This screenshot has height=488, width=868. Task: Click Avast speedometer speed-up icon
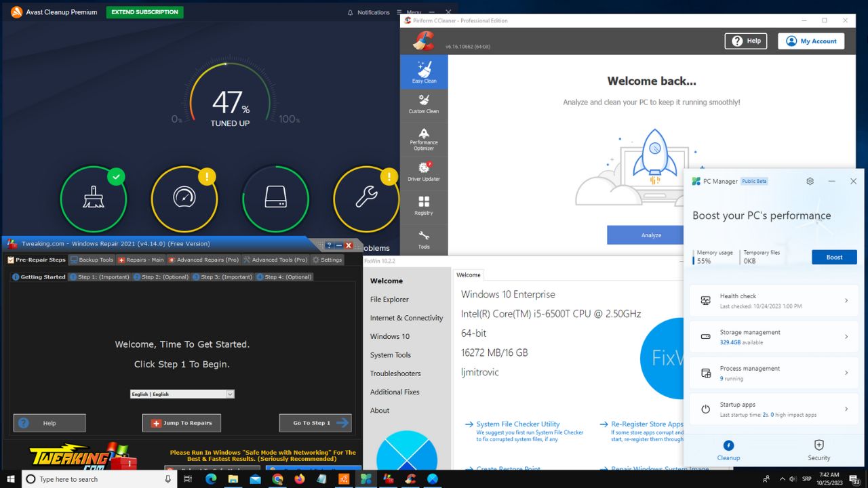184,198
